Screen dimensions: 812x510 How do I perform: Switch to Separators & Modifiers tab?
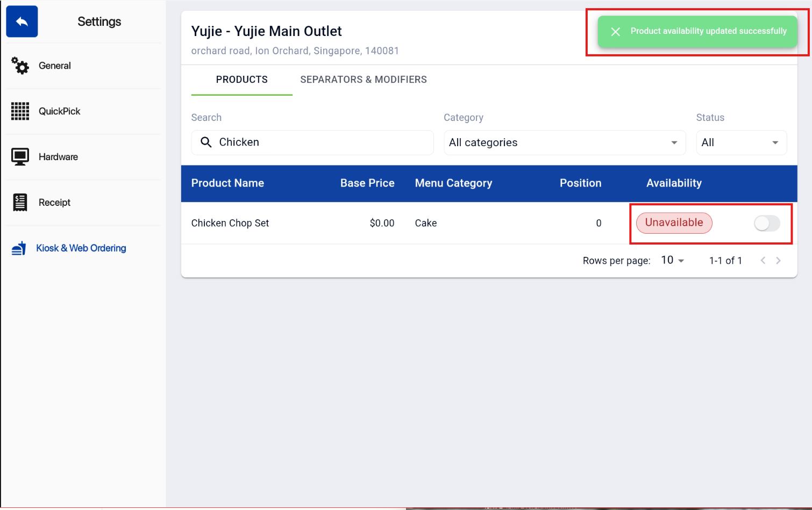pos(364,80)
